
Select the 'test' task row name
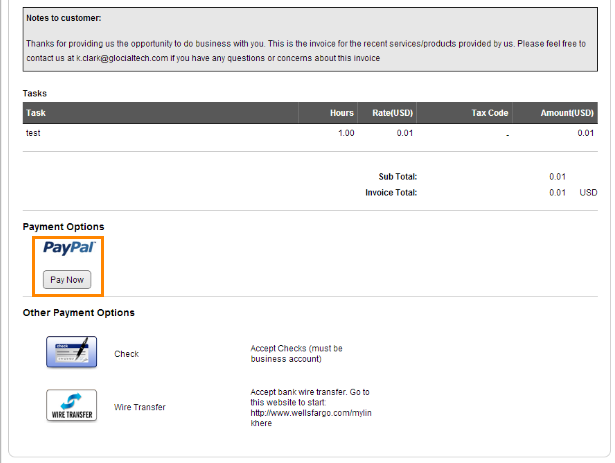tap(33, 133)
